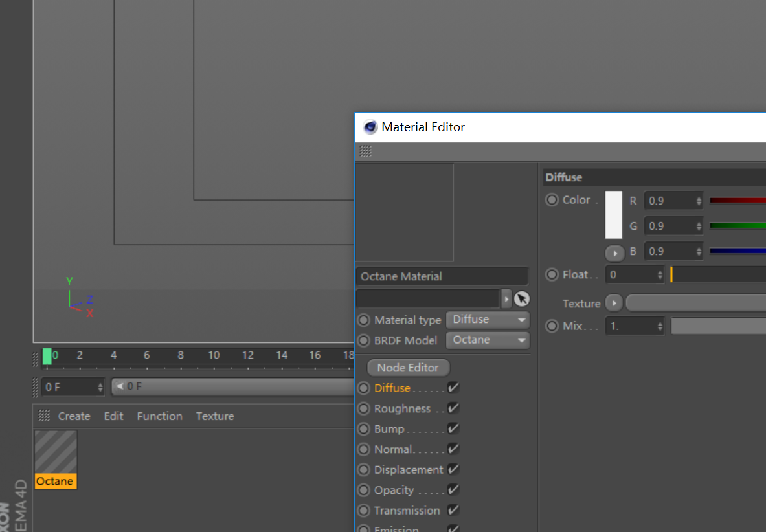Toggle the Displacement channel checkbox
This screenshot has width=766, height=532.
453,469
